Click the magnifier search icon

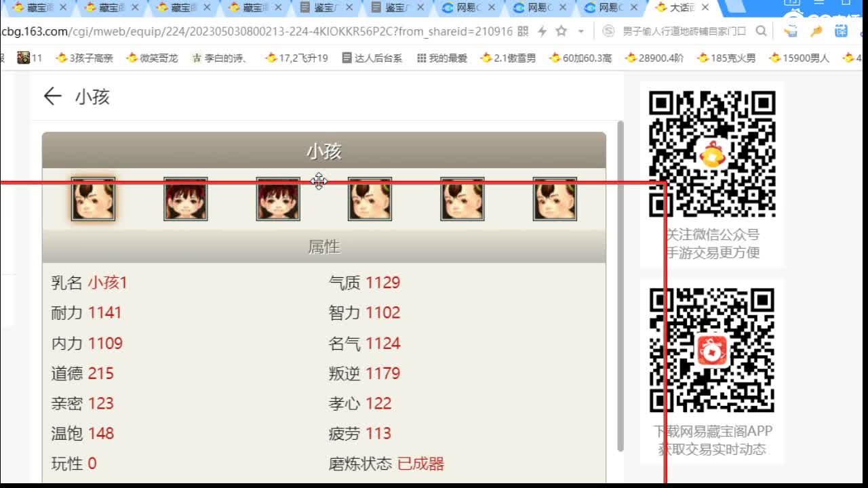coord(761,31)
